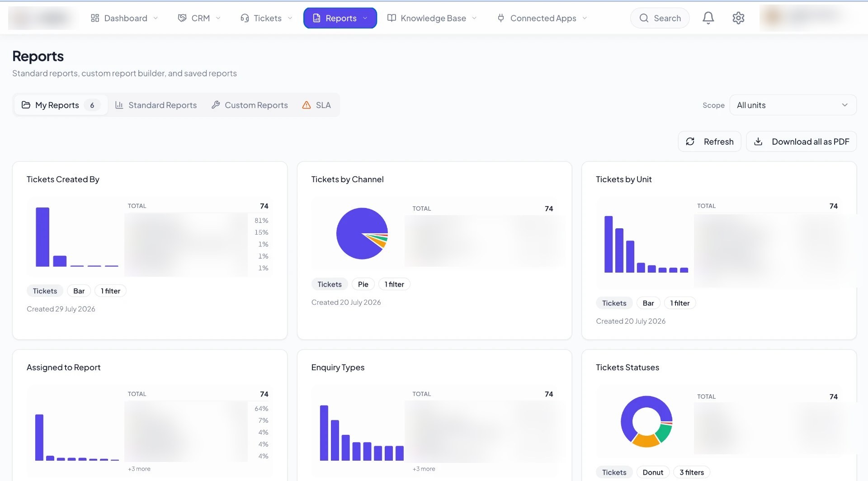Open the Scope All units dropdown

(x=793, y=105)
